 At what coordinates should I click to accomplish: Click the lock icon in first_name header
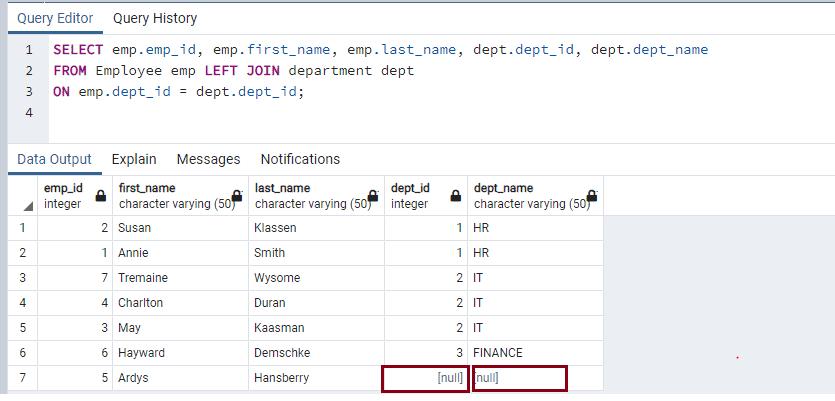(x=237, y=197)
